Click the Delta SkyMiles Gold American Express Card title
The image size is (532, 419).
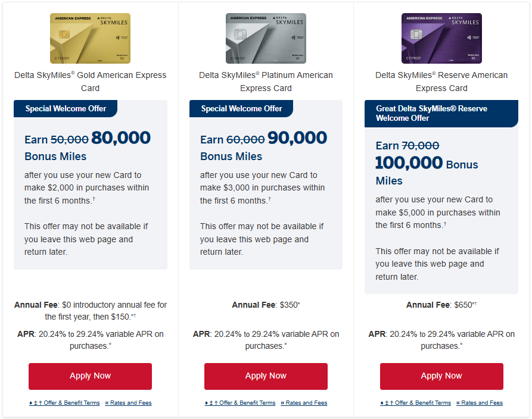[x=90, y=80]
